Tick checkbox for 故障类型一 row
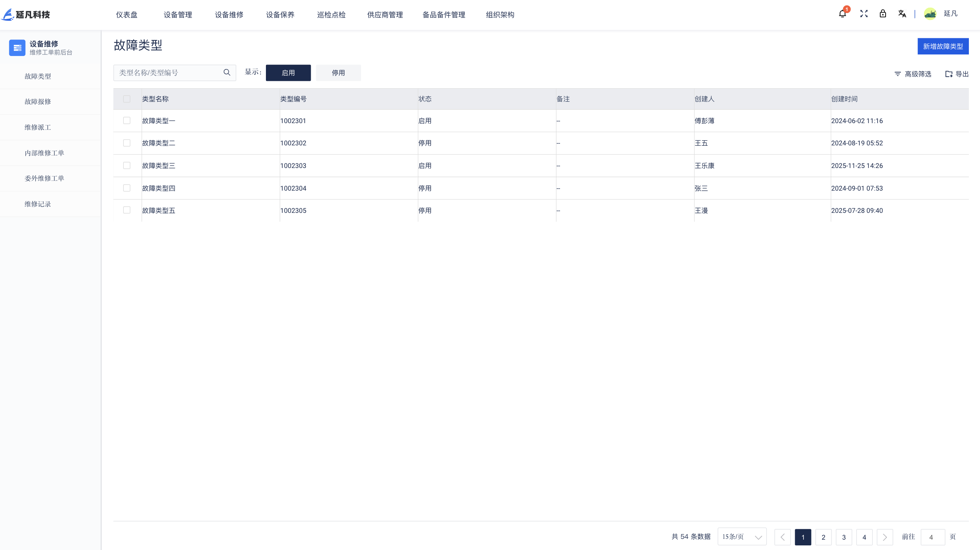Viewport: 980px width, 550px height. 127,120
